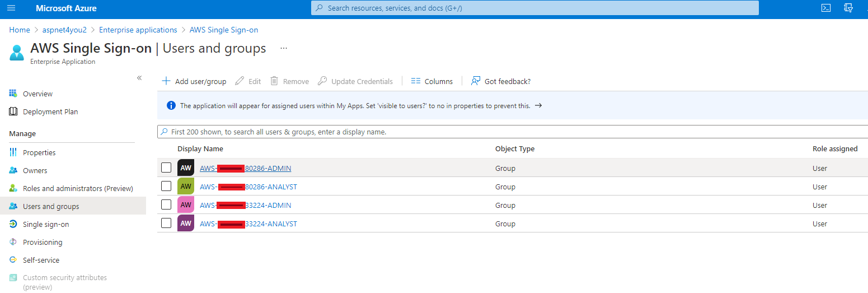
Task: Follow the arrow at the end of the info banner
Action: tap(538, 105)
